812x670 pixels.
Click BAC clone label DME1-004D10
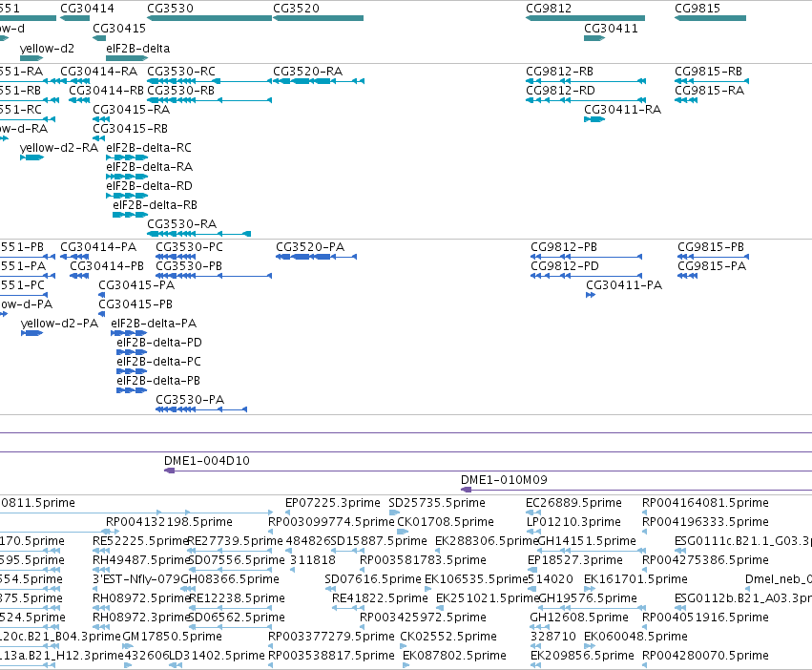[207, 461]
